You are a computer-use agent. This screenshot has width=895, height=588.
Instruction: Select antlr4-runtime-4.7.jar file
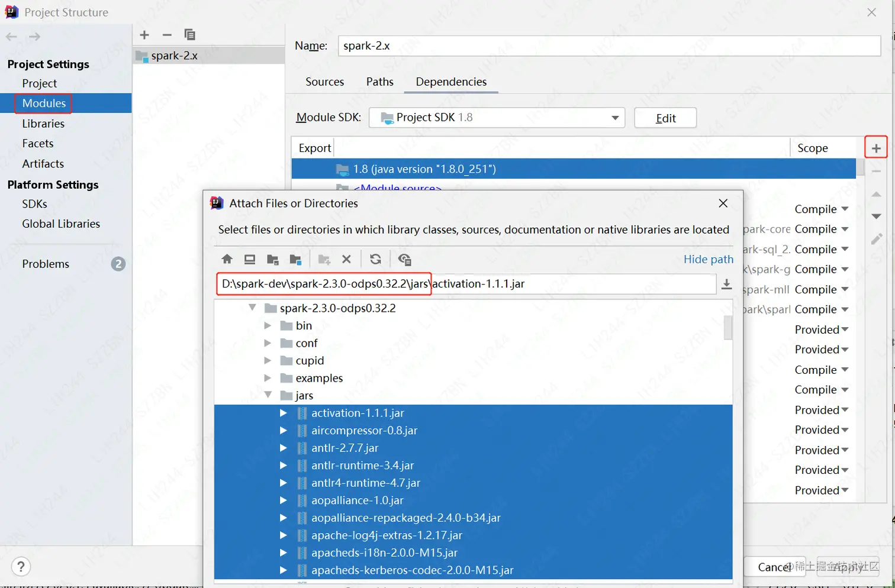(366, 483)
